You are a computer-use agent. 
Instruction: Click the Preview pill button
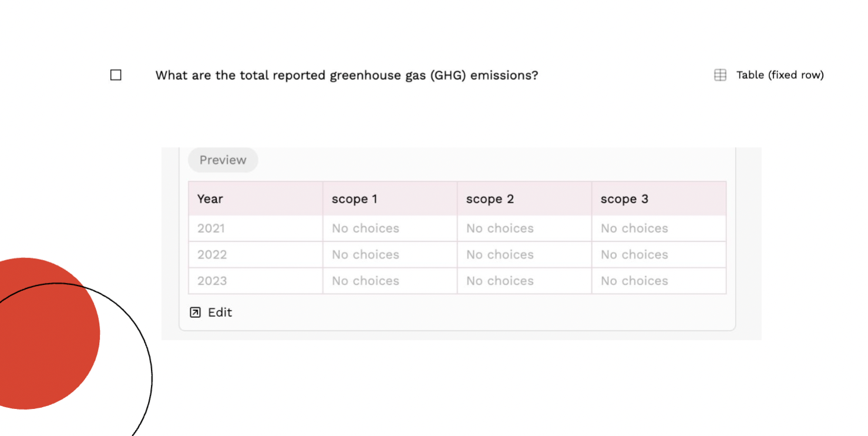223,160
